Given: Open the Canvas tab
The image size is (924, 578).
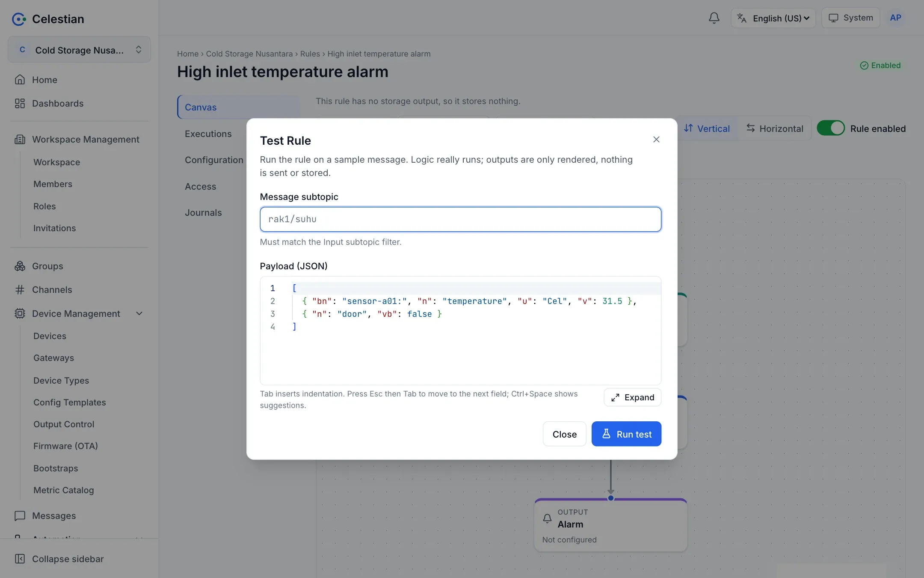Looking at the screenshot, I should coord(238,107).
